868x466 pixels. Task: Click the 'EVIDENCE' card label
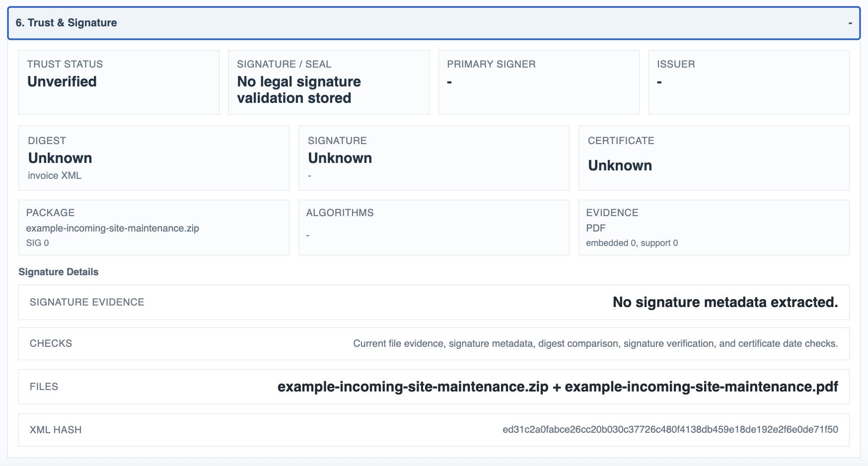coord(612,213)
